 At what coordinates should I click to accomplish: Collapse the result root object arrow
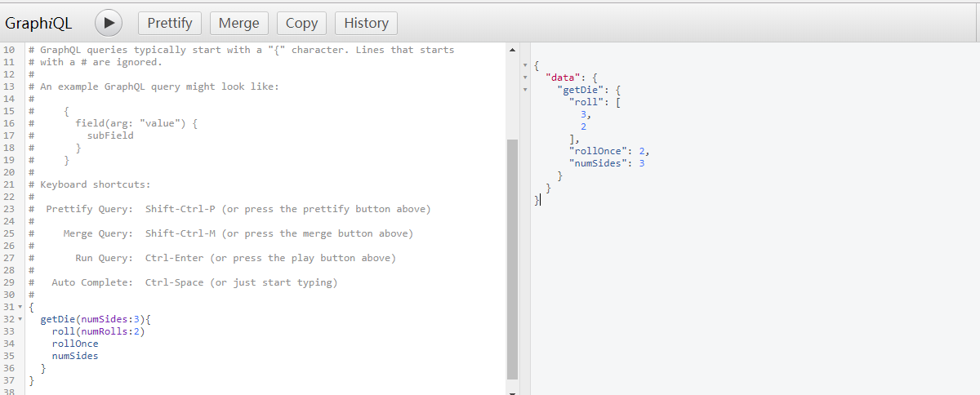click(x=526, y=65)
